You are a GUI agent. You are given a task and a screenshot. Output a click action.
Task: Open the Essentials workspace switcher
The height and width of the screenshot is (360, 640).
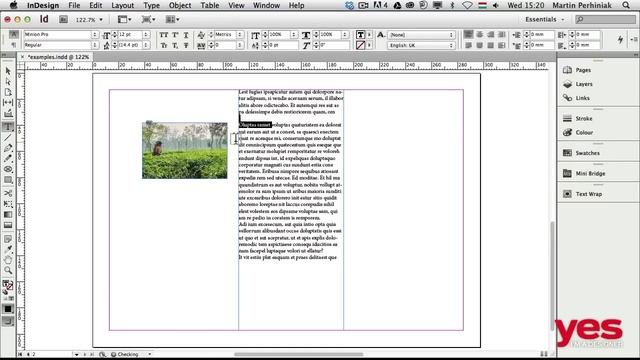click(544, 19)
